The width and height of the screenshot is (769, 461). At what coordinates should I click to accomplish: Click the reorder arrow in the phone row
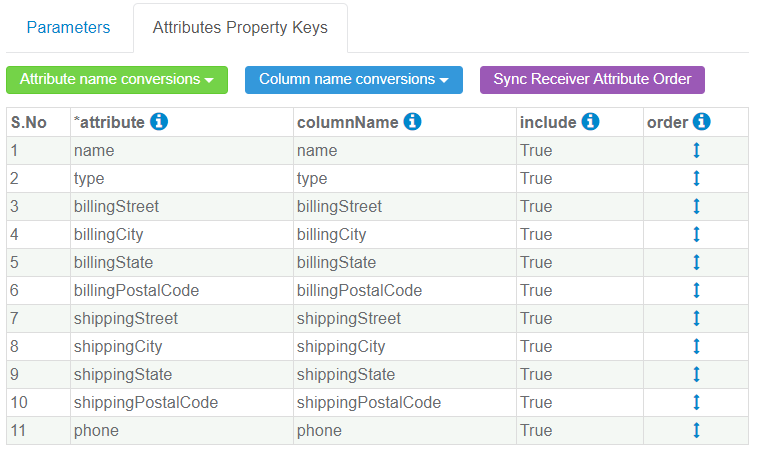pyautogui.click(x=696, y=430)
